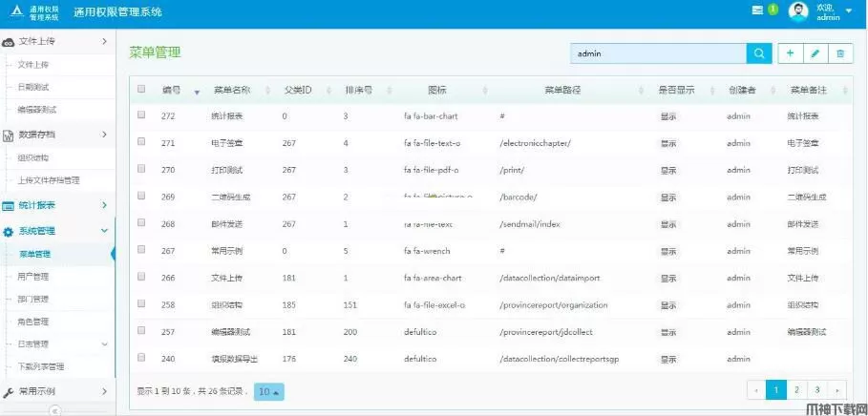The width and height of the screenshot is (868, 416).
Task: Select 角色管理 in the sidebar menu
Action: (33, 322)
